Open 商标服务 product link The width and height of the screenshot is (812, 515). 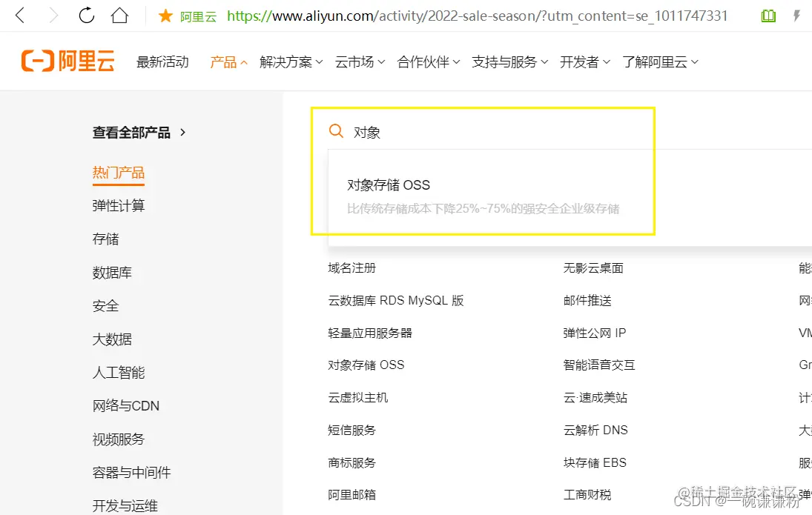point(351,462)
